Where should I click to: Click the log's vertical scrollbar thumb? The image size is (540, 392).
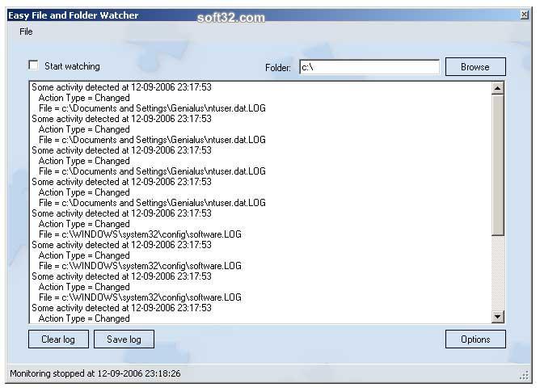pos(497,166)
